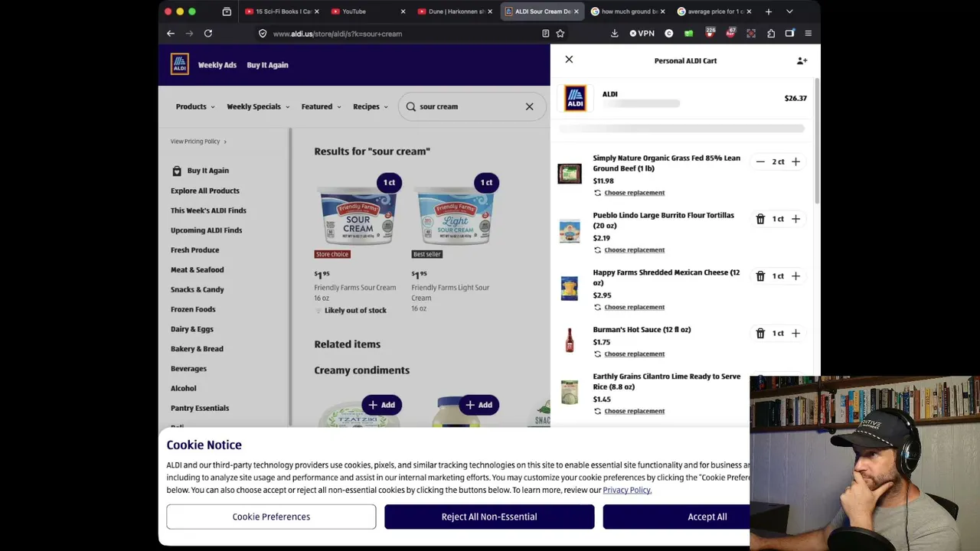Open the Meat & Seafood category

pyautogui.click(x=198, y=270)
